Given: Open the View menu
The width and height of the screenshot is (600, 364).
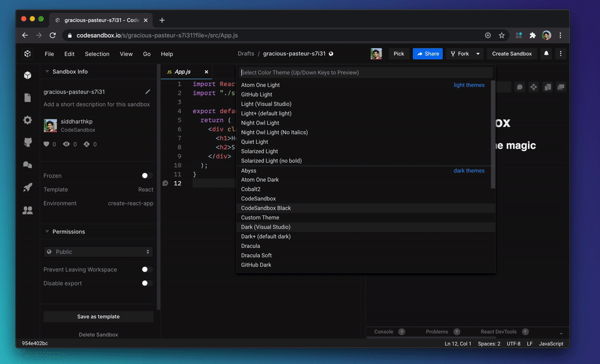Looking at the screenshot, I should 126,54.
